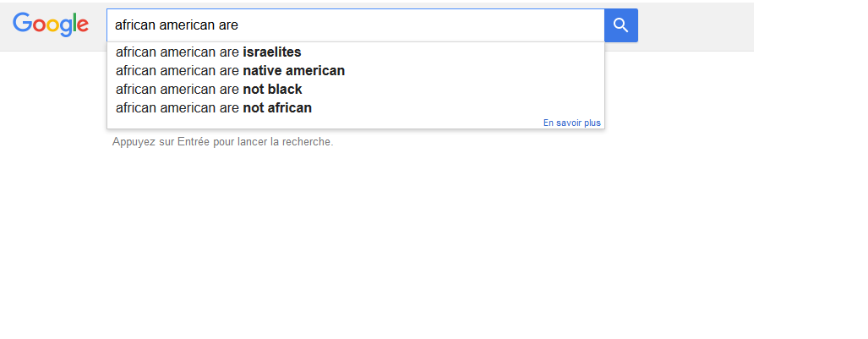Screen dimensions: 868x339
Task: Click the yellow second o in Google logo
Action: coord(54,25)
